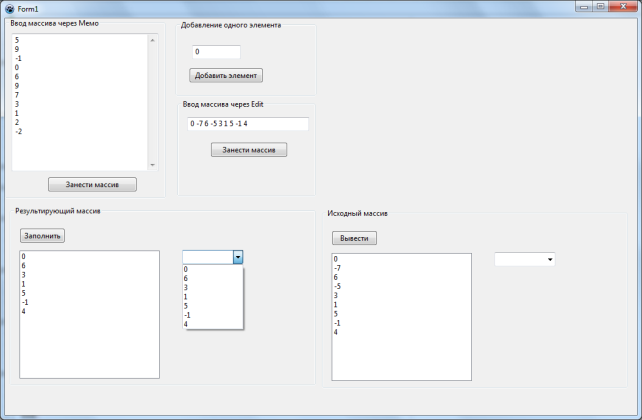Select "6" in the result array listbox
The height and width of the screenshot is (420, 642).
coord(89,266)
